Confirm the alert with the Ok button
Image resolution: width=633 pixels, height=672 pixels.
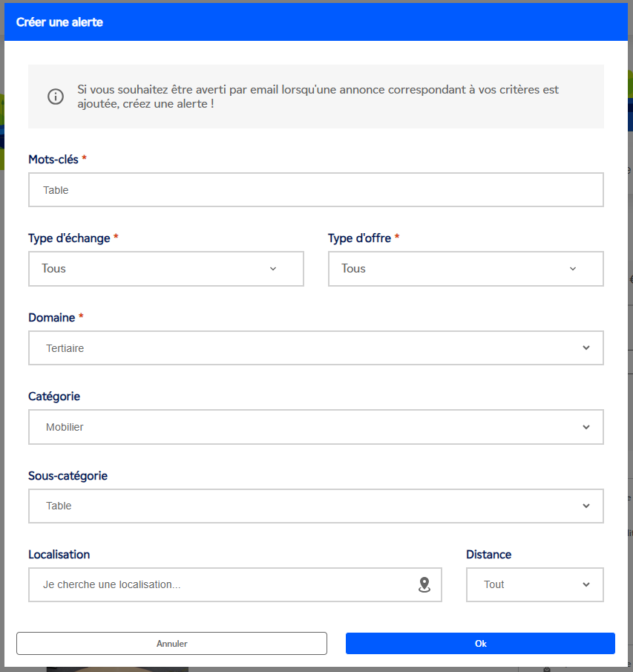click(x=480, y=644)
